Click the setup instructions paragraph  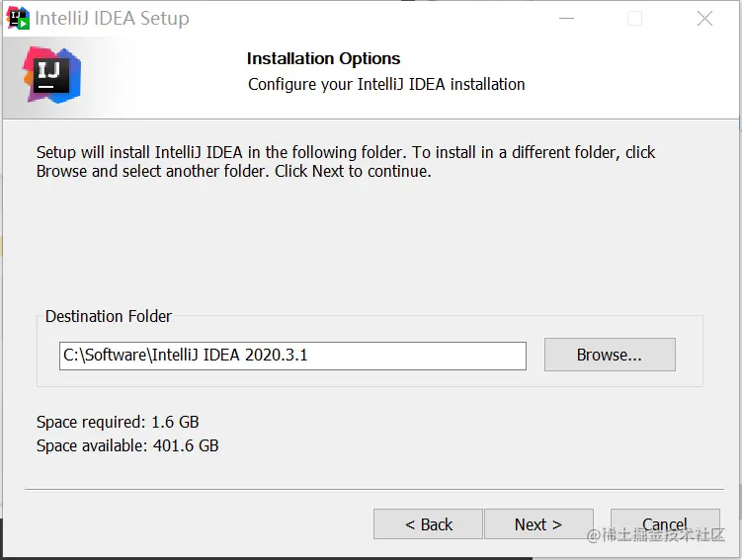[x=346, y=162]
